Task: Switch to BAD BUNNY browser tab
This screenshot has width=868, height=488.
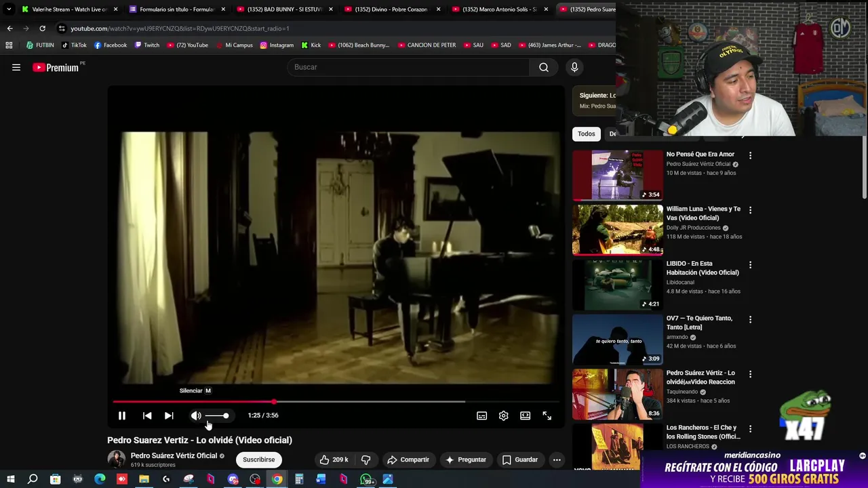Action: [283, 9]
